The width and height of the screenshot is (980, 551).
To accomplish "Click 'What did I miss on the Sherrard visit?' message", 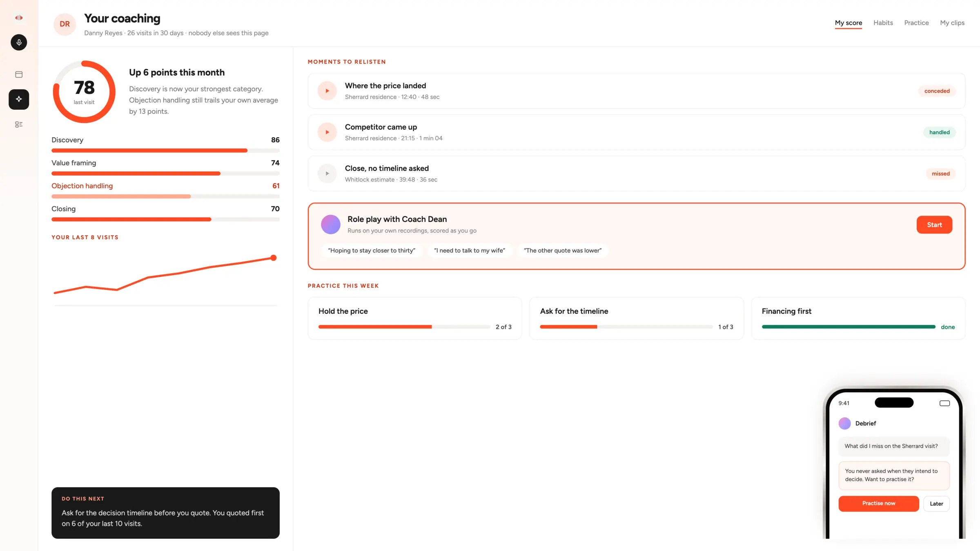I will tap(894, 446).
